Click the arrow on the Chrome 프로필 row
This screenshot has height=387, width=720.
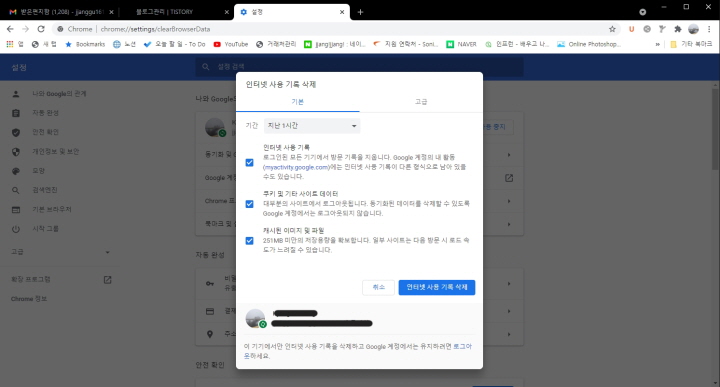click(509, 201)
